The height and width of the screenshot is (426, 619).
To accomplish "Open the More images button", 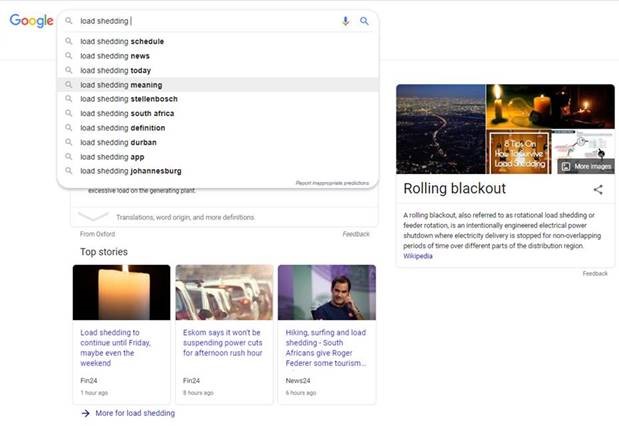I will (585, 166).
